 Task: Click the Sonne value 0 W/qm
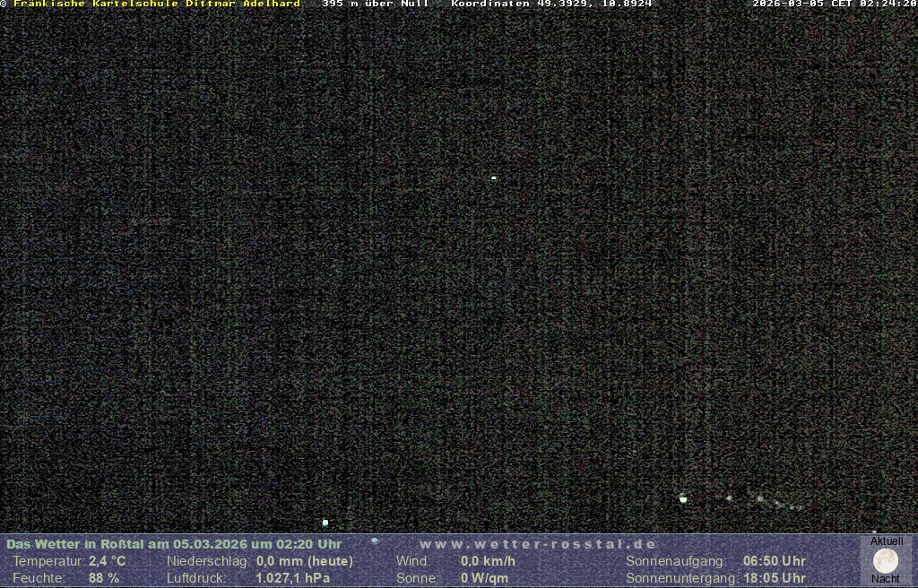tap(484, 578)
